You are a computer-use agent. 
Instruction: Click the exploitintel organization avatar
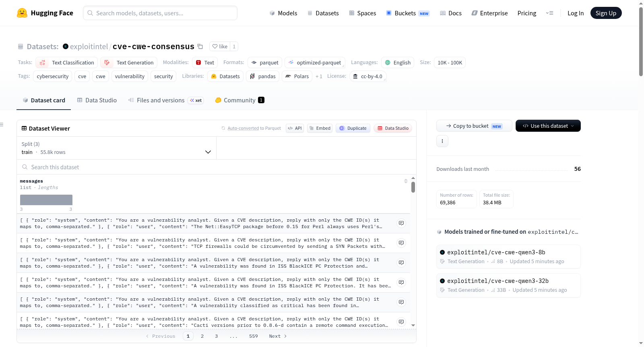coord(66,46)
